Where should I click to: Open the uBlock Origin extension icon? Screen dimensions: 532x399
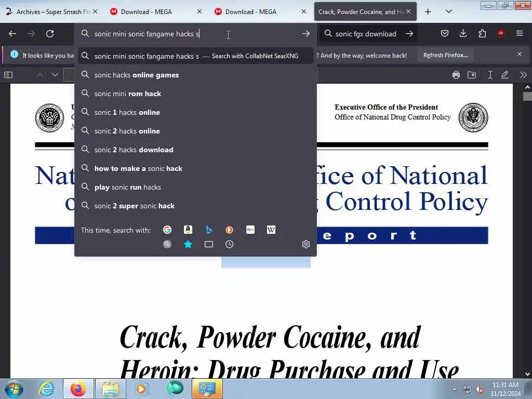coord(501,33)
